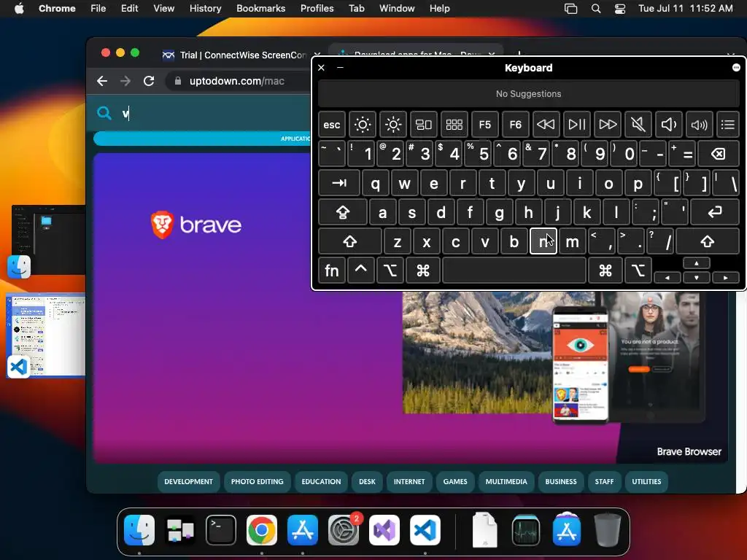Viewport: 747px width, 560px height.
Task: Tap the up arrow key
Action: click(697, 263)
